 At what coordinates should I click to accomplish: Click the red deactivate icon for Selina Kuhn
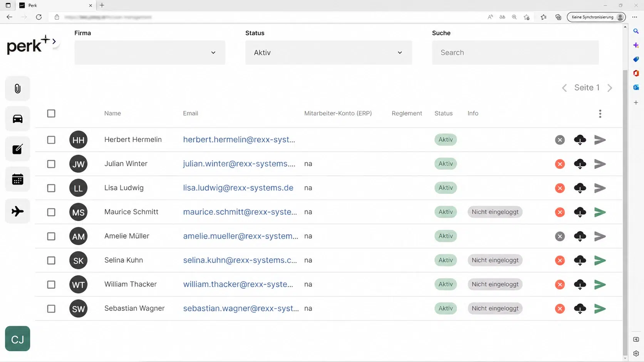pyautogui.click(x=560, y=260)
